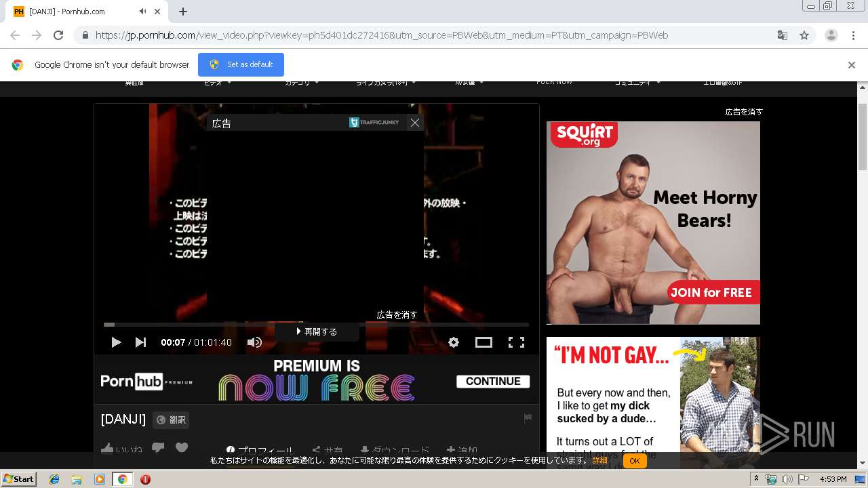
Task: Mute the tab with the speaker icon
Action: 142,12
